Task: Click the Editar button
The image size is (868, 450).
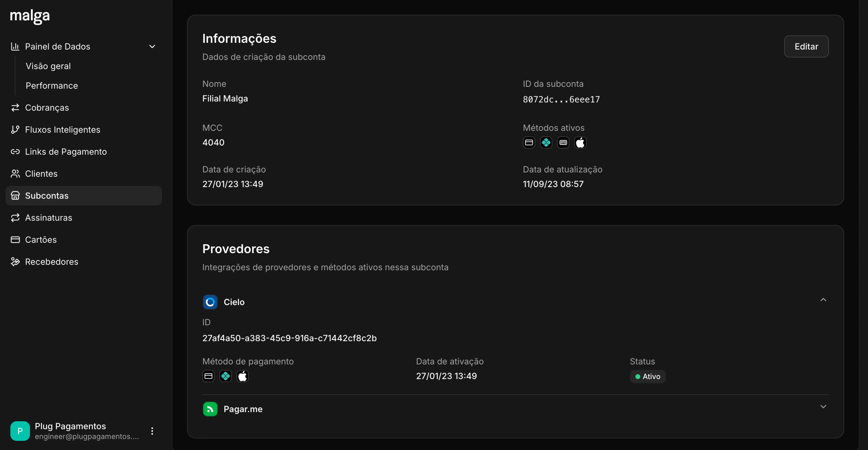Action: (x=806, y=46)
